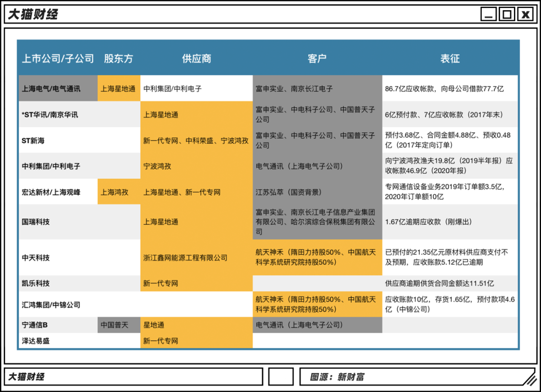Image resolution: width=541 pixels, height=392 pixels.
Task: Select the 中天科技 company cell
Action: [58, 257]
